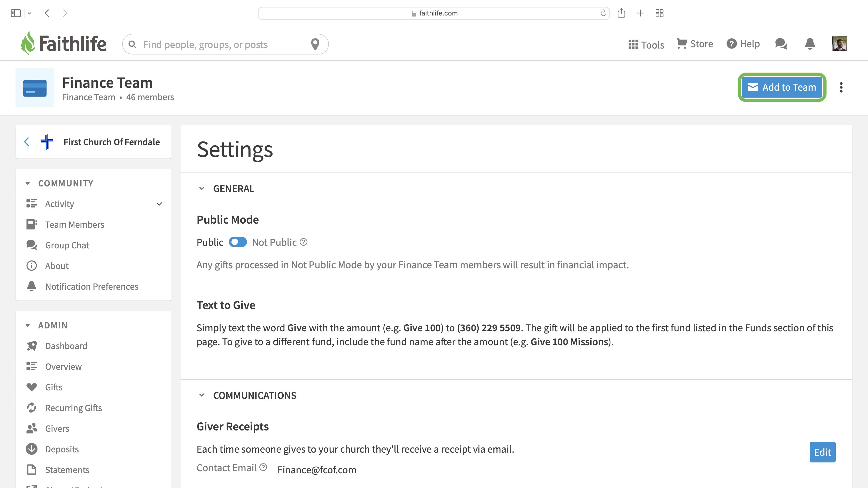Show the browser tab overview
The height and width of the screenshot is (488, 868).
pos(660,13)
